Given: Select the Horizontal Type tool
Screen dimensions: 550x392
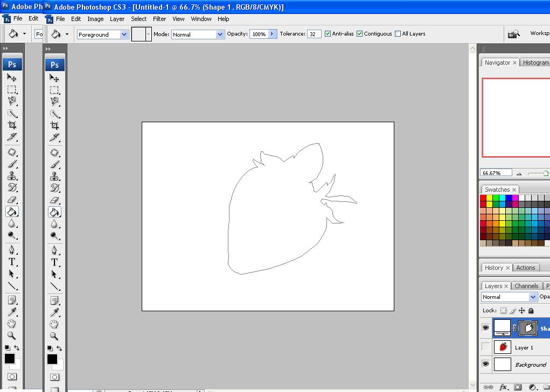Looking at the screenshot, I should tap(54, 262).
